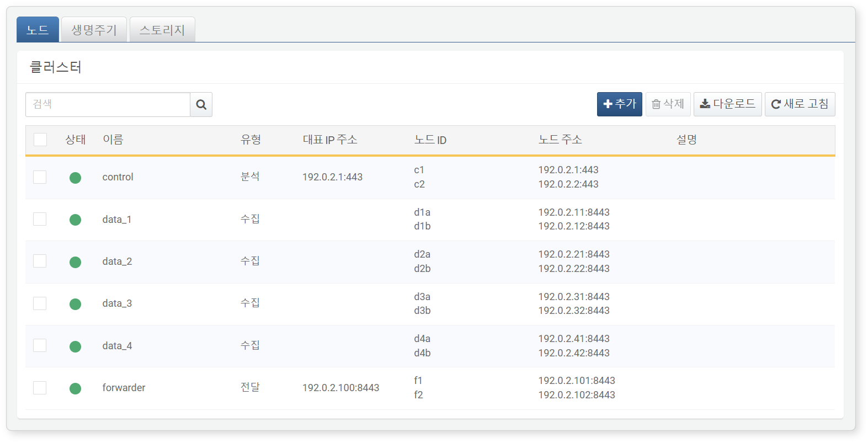Click the green status dot for data_1
Image resolution: width=868 pixels, height=443 pixels.
(76, 220)
